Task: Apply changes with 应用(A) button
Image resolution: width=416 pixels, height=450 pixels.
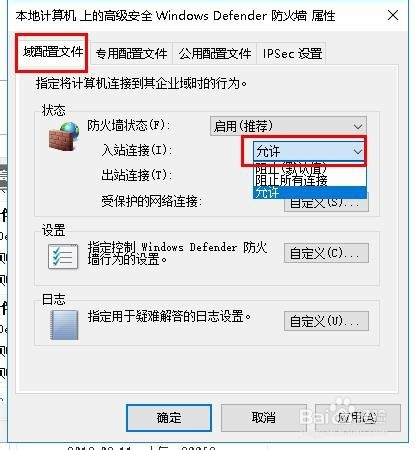Action: pos(358,418)
